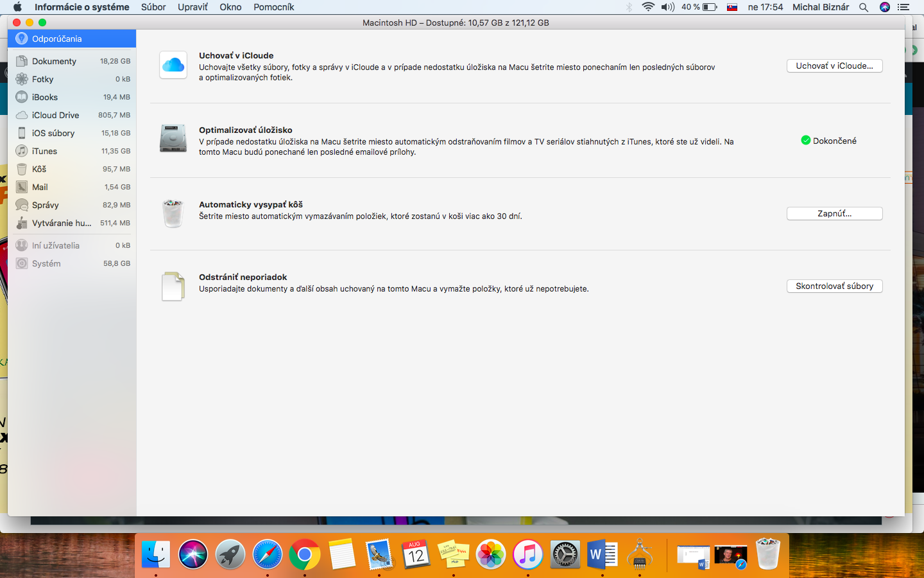This screenshot has width=924, height=578.
Task: Click the Fotky flower icon in sidebar
Action: pos(22,79)
